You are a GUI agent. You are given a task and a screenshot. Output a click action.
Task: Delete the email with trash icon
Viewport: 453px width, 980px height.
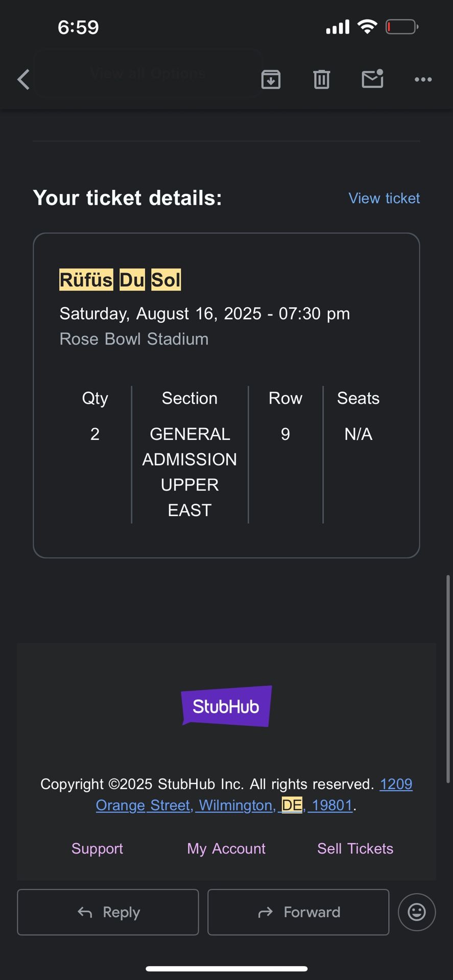click(x=321, y=80)
